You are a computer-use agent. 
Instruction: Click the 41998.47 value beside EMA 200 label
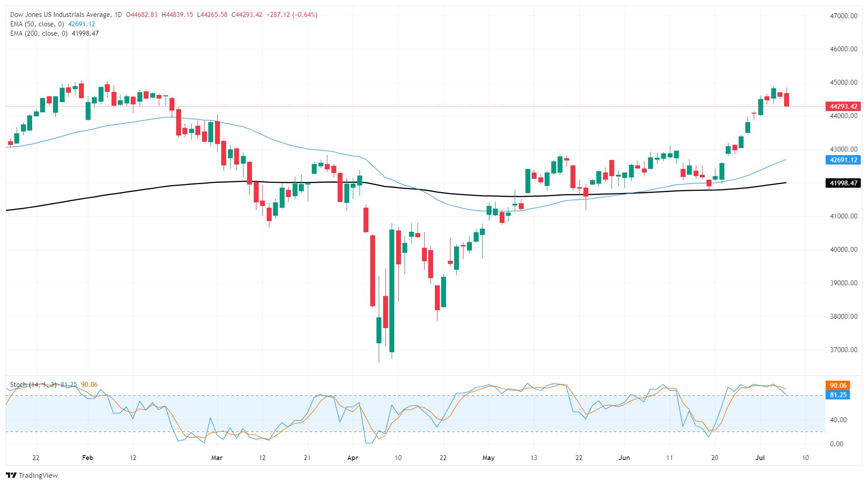(x=84, y=33)
